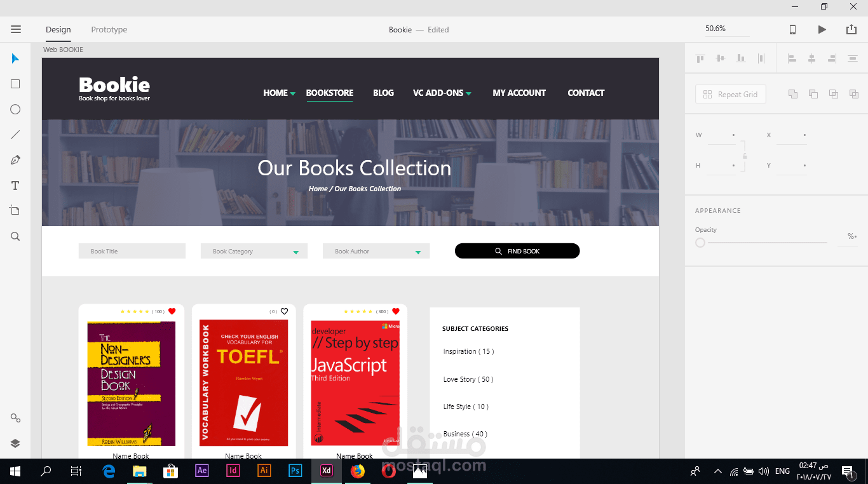
Task: Open the hamburger menu in Adobe XD
Action: pos(16,29)
